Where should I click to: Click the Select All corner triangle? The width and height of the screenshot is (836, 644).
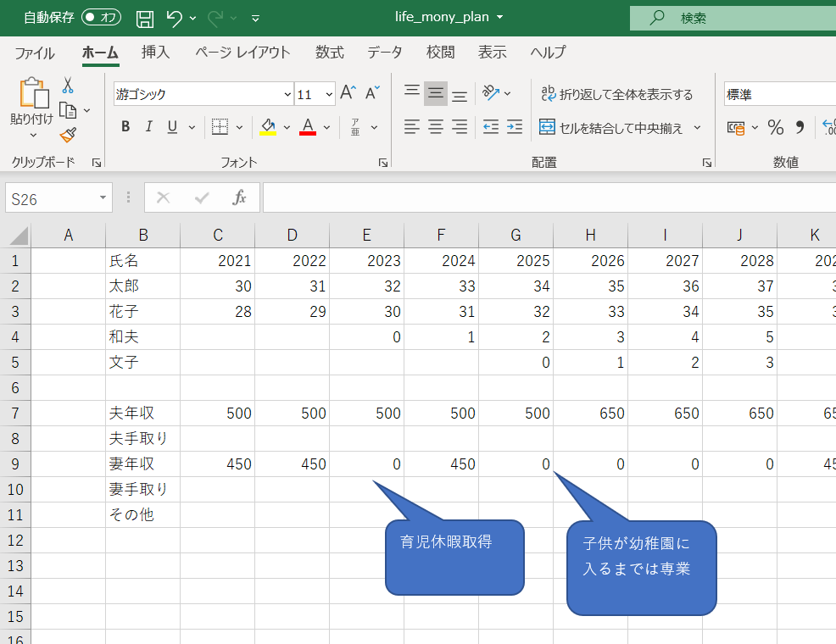coord(19,236)
